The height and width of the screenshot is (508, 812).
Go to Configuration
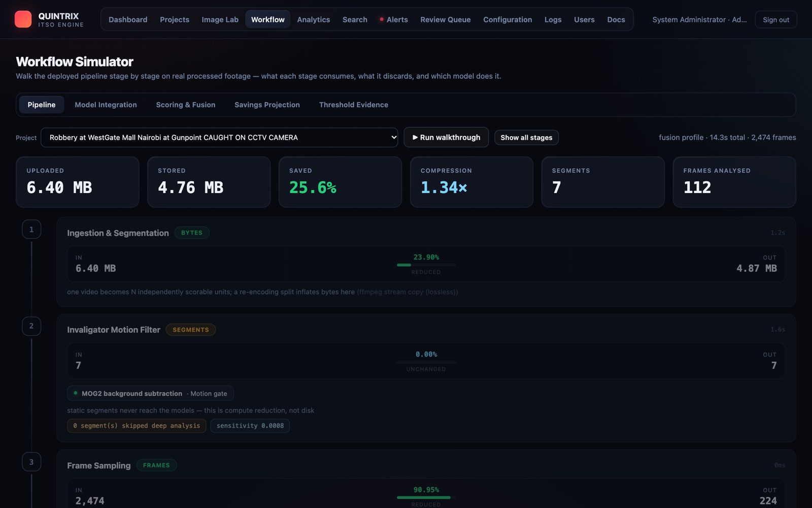pos(507,19)
